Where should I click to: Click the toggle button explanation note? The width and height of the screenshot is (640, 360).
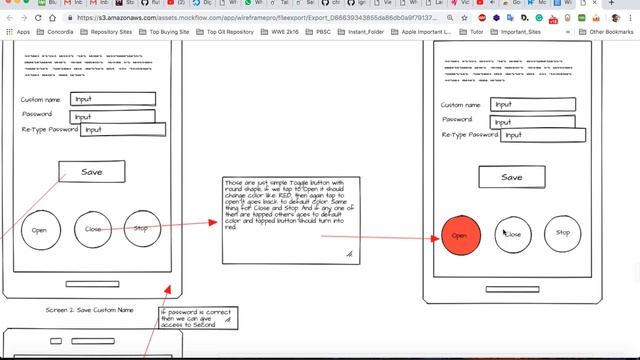291,220
